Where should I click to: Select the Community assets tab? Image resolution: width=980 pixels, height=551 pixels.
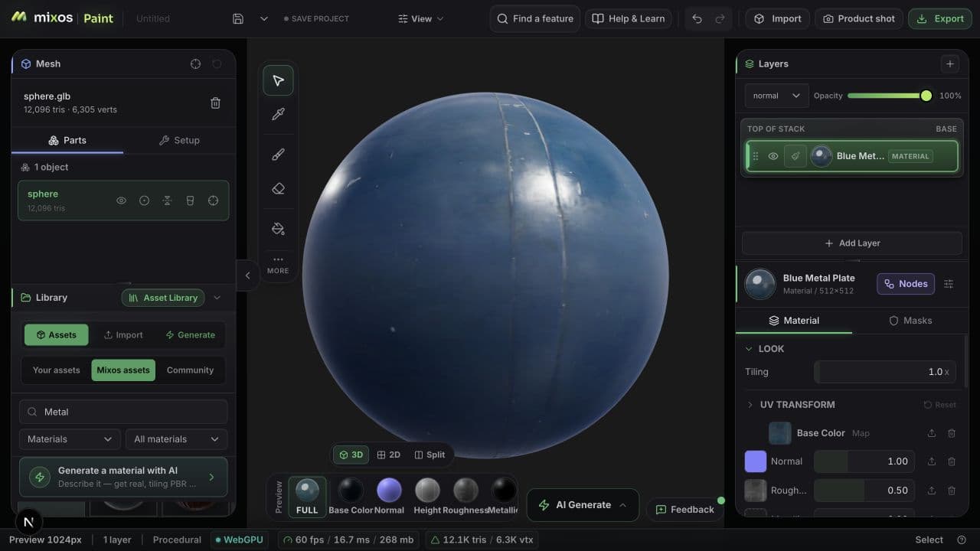pos(190,370)
